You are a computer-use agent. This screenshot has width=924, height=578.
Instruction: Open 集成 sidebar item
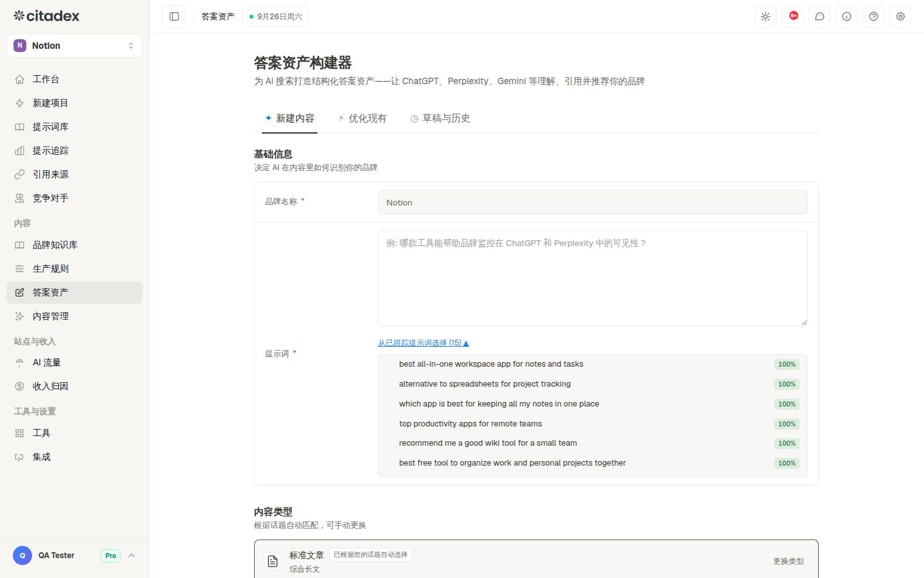point(74,457)
